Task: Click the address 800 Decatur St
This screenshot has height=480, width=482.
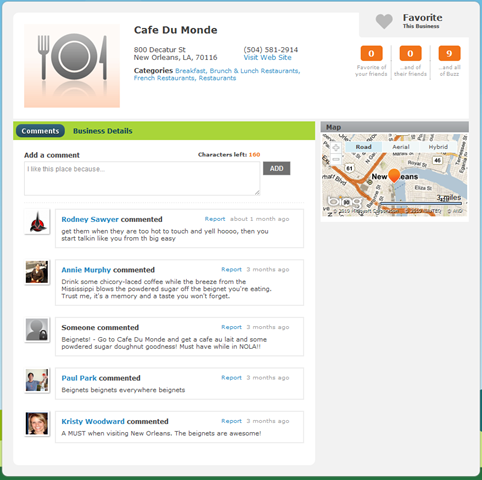Action: [x=159, y=50]
